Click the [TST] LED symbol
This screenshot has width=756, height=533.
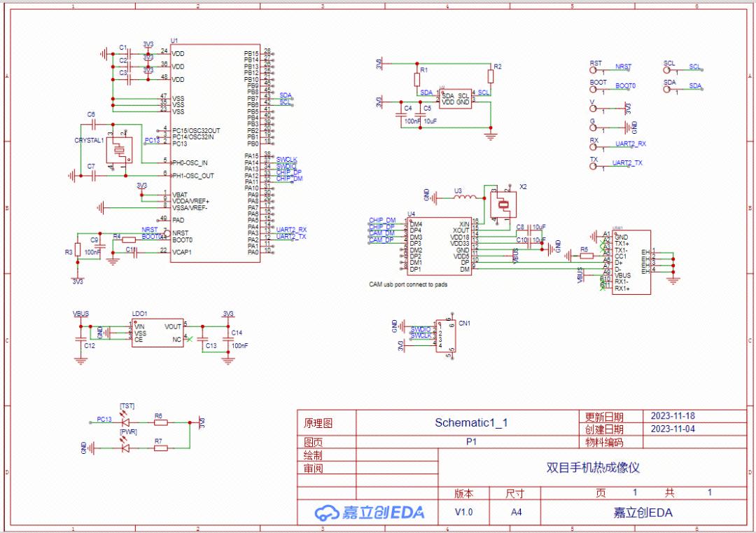(x=127, y=422)
